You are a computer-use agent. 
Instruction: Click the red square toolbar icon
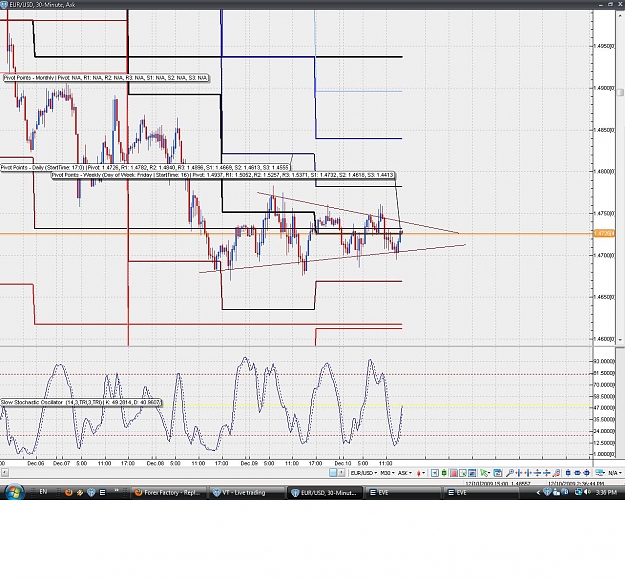coord(454,473)
